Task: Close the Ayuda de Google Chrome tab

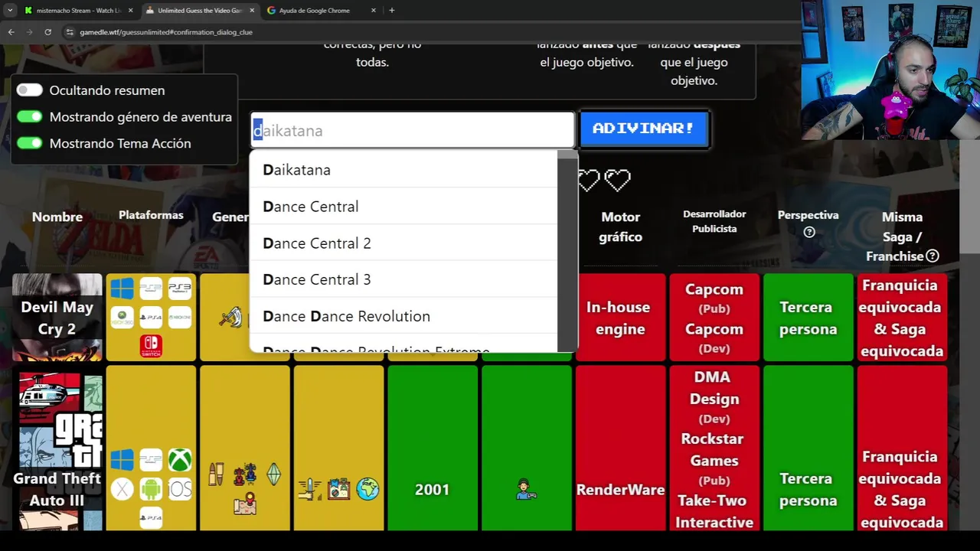Action: pyautogui.click(x=374, y=11)
